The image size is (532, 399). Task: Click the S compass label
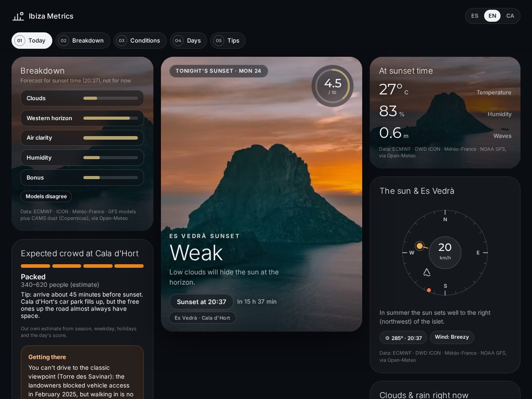tap(445, 286)
